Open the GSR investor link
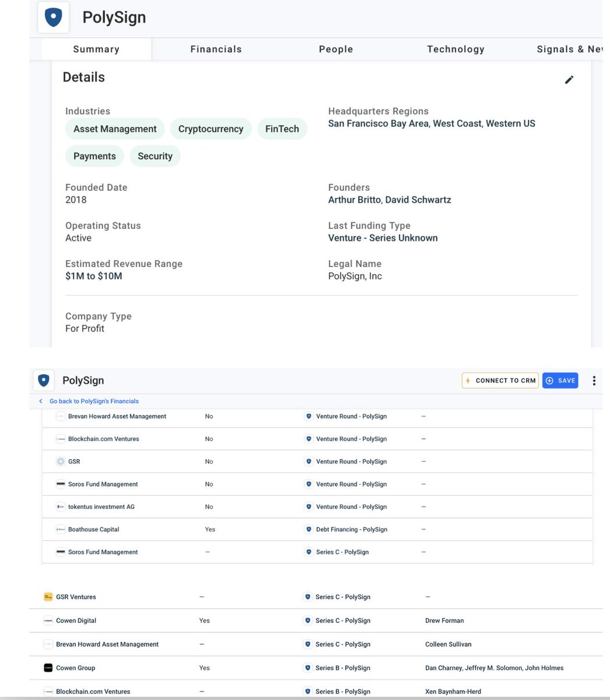The width and height of the screenshot is (610, 700). pos(74,461)
